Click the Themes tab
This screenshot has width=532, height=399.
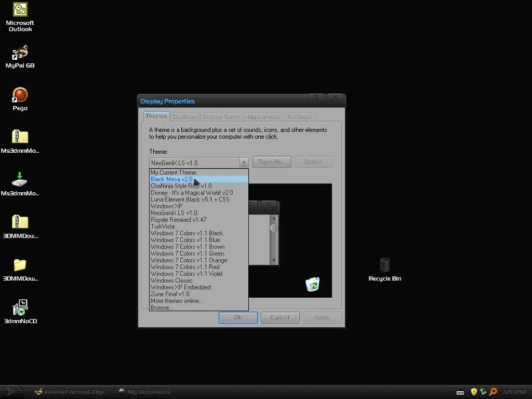click(x=156, y=116)
